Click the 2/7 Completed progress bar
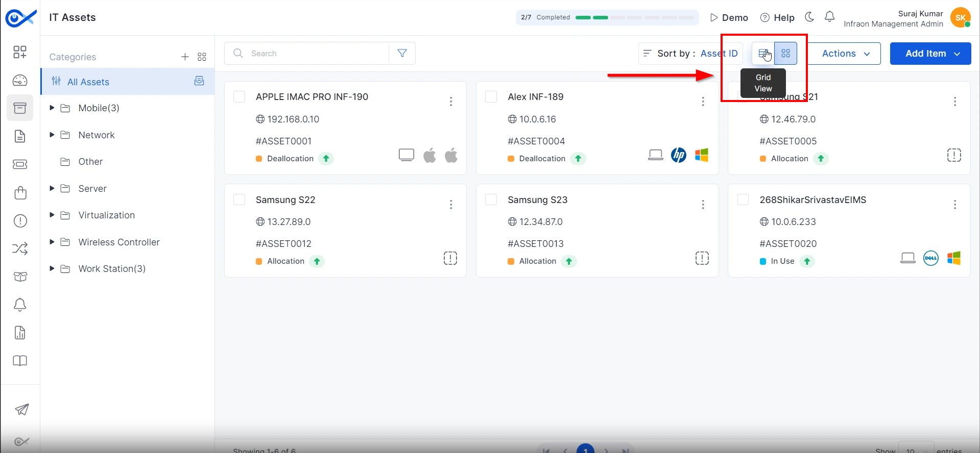The image size is (980, 453). (x=607, y=17)
